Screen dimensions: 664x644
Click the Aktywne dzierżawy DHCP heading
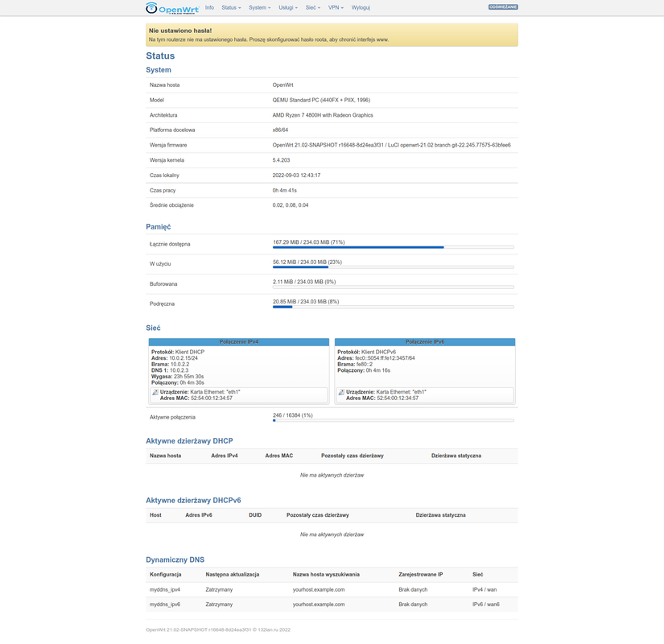pyautogui.click(x=189, y=441)
